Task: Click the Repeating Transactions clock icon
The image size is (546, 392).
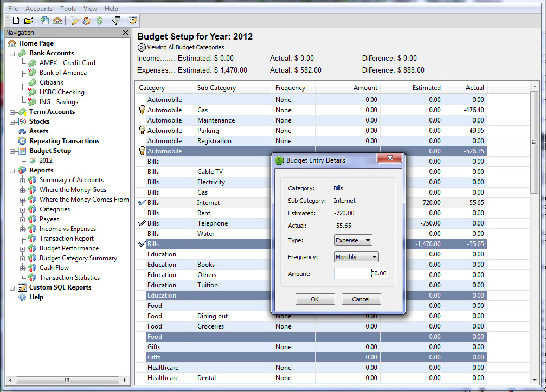Action: 22,141
